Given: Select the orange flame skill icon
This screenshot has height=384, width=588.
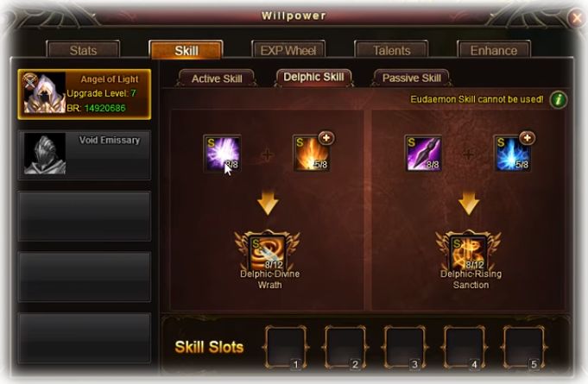Looking at the screenshot, I should tap(311, 154).
